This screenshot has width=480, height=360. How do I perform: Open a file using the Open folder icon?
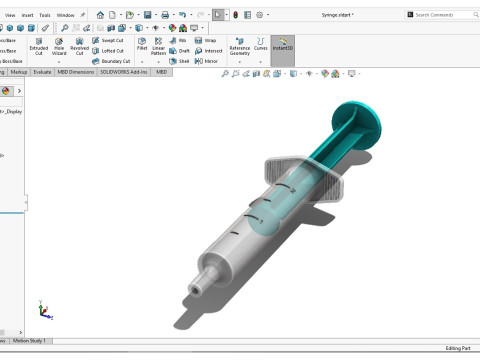[x=130, y=15]
